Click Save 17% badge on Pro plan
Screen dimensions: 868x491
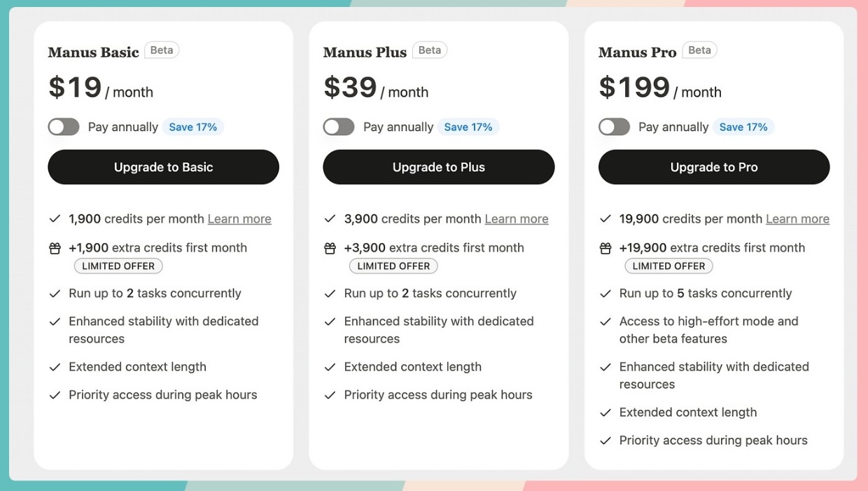point(743,127)
